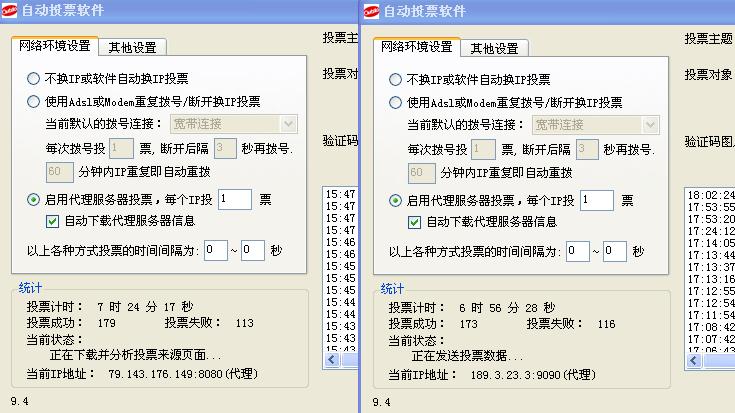The height and width of the screenshot is (413, 735).
Task: Toggle 自动下载代理服务器信息 checkbox in left window
Action: pyautogui.click(x=53, y=221)
